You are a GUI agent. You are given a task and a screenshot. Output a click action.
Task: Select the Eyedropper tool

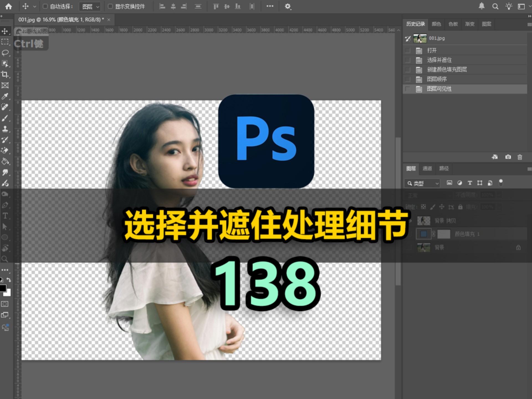(5, 96)
